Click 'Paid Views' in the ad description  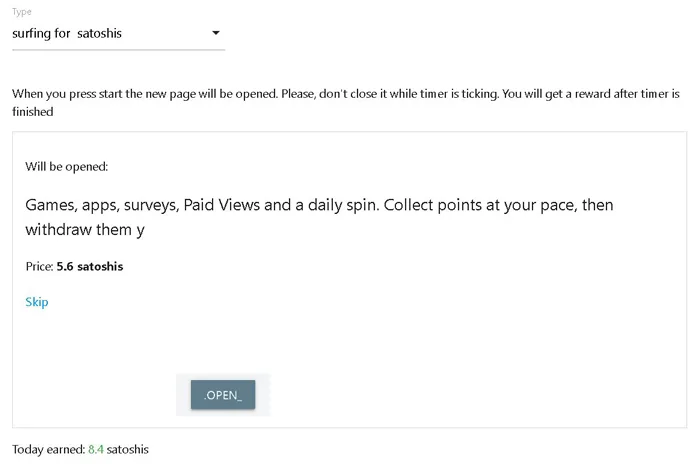click(221, 205)
